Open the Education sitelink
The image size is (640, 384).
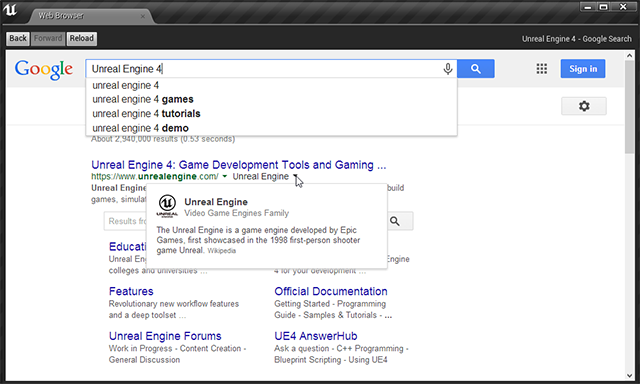click(x=127, y=247)
